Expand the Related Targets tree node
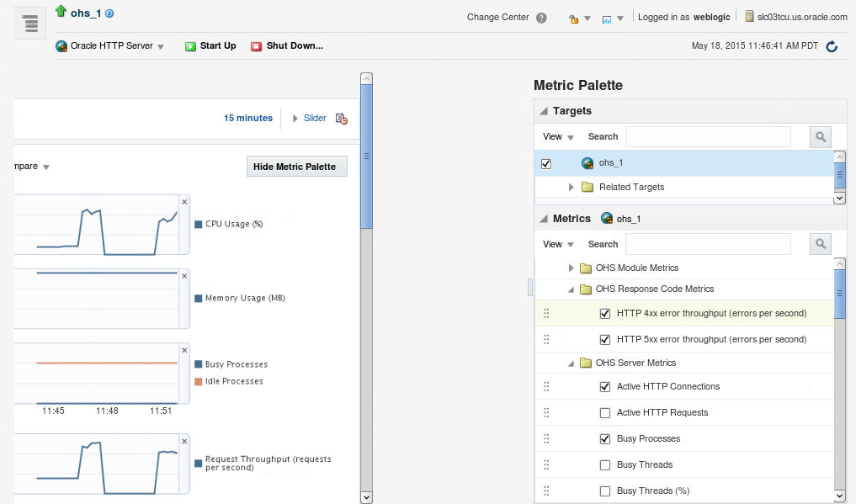Viewport: 856px width, 504px height. point(571,187)
